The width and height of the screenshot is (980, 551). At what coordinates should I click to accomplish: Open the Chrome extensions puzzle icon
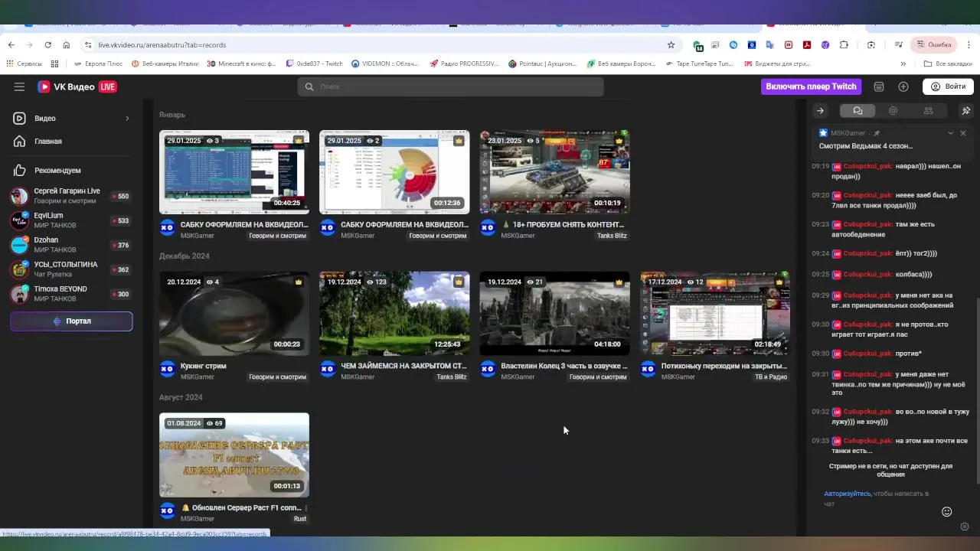[844, 44]
